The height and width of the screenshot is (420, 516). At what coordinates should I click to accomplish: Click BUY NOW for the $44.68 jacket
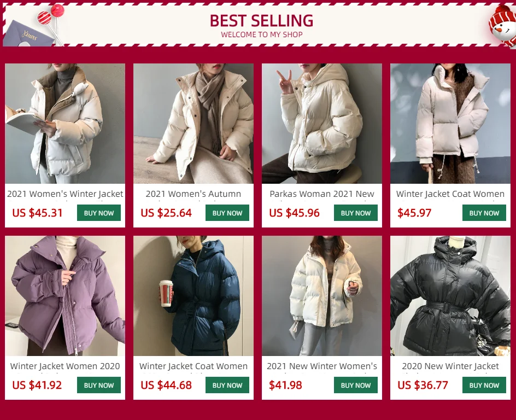point(227,385)
